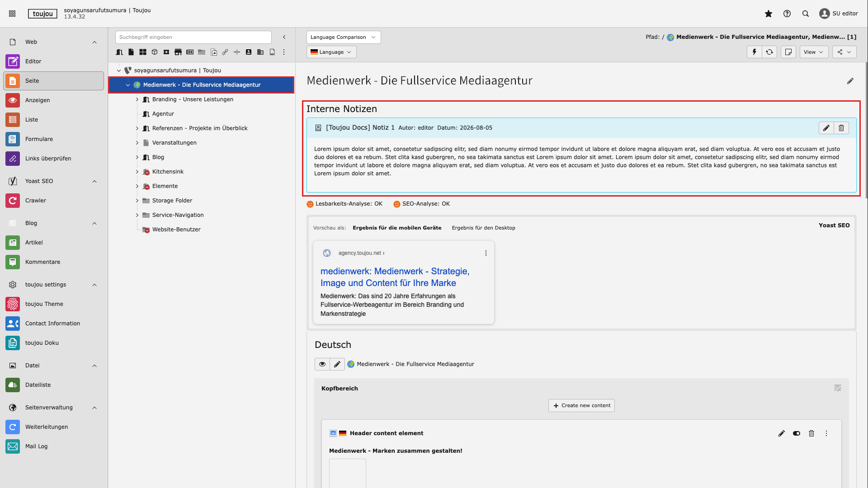Click the eye icon under Deutsch
The width and height of the screenshot is (868, 488).
[x=322, y=364]
